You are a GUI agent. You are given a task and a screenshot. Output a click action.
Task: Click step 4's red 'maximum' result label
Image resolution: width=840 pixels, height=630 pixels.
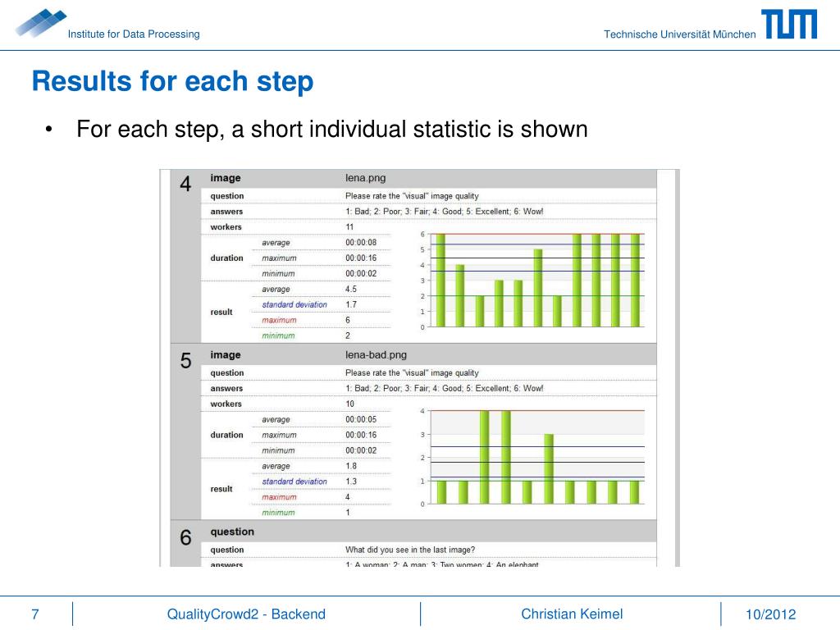pyautogui.click(x=279, y=321)
